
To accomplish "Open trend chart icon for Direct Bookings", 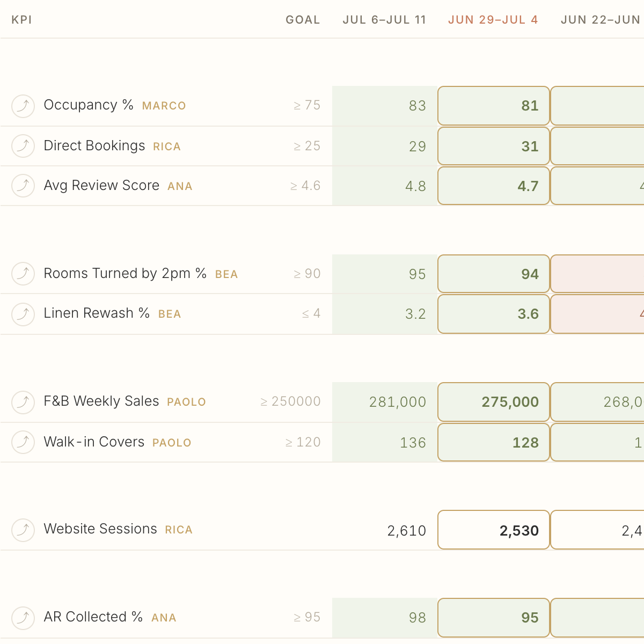I will [23, 145].
